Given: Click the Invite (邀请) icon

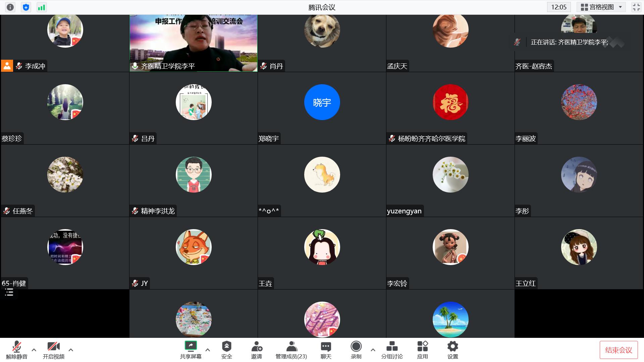Looking at the screenshot, I should 257,350.
